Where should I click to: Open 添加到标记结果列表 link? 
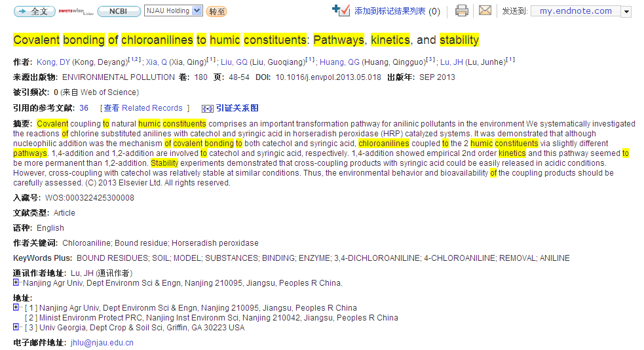[x=390, y=11]
